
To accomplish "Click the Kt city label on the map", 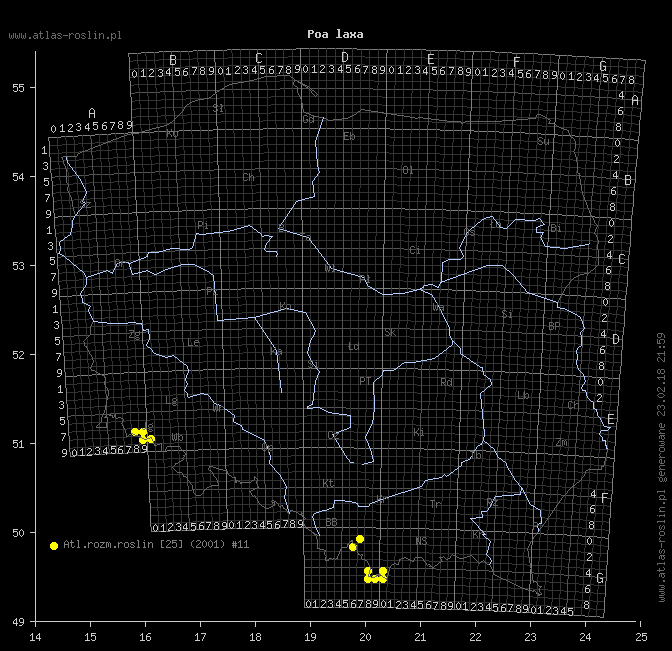I will [x=328, y=483].
